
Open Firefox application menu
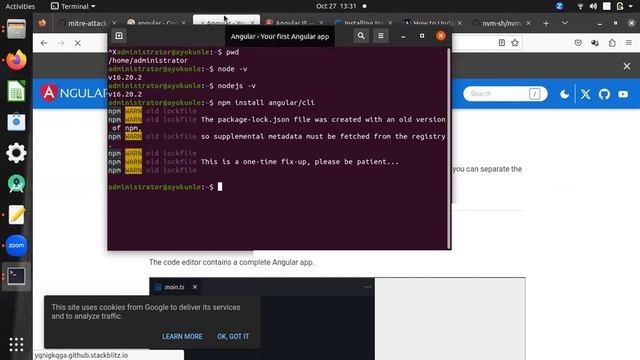tap(629, 43)
